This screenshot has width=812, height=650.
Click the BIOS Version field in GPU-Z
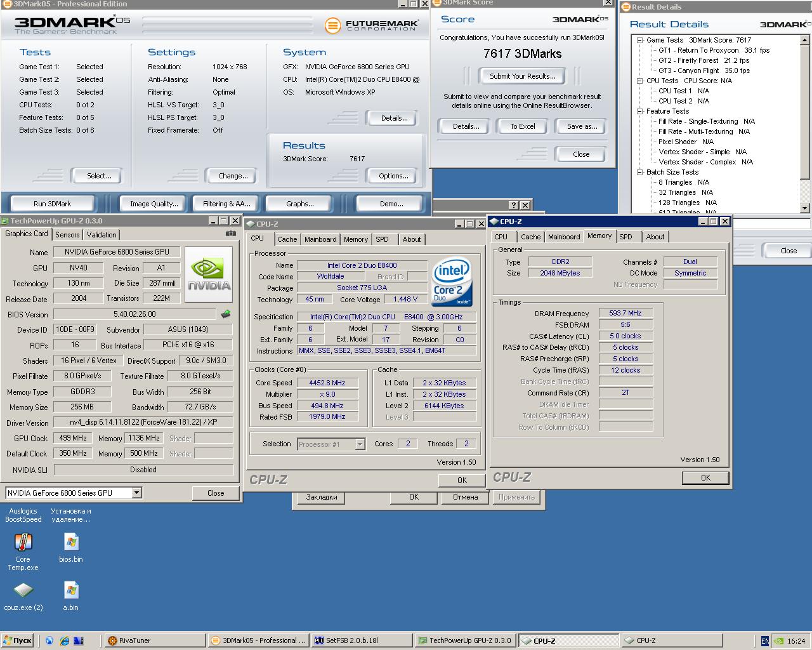click(x=134, y=314)
